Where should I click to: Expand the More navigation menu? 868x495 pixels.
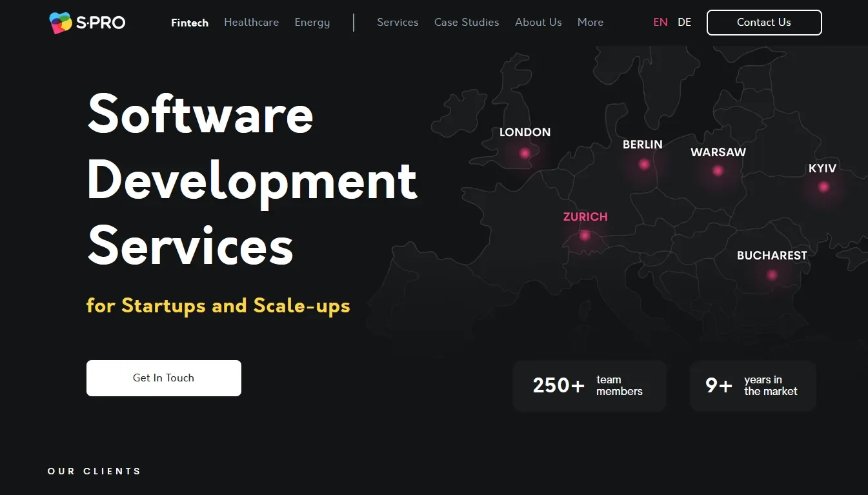coord(590,23)
